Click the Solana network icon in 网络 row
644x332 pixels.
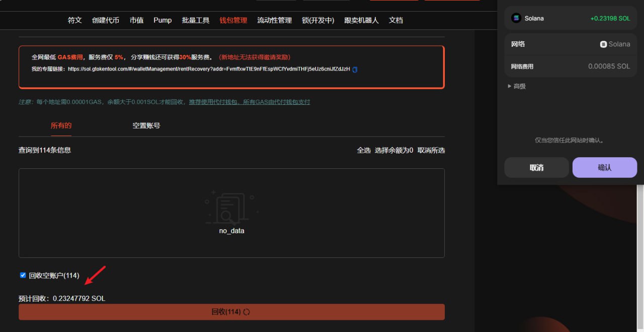603,44
